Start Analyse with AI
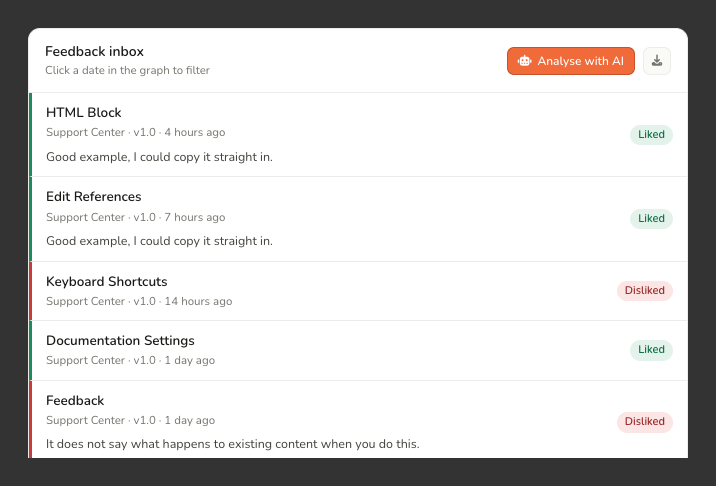Viewport: 716px width, 486px height. 571,61
